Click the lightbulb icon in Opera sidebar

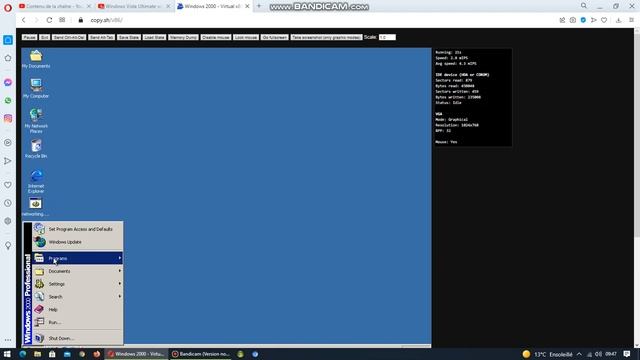point(8,245)
